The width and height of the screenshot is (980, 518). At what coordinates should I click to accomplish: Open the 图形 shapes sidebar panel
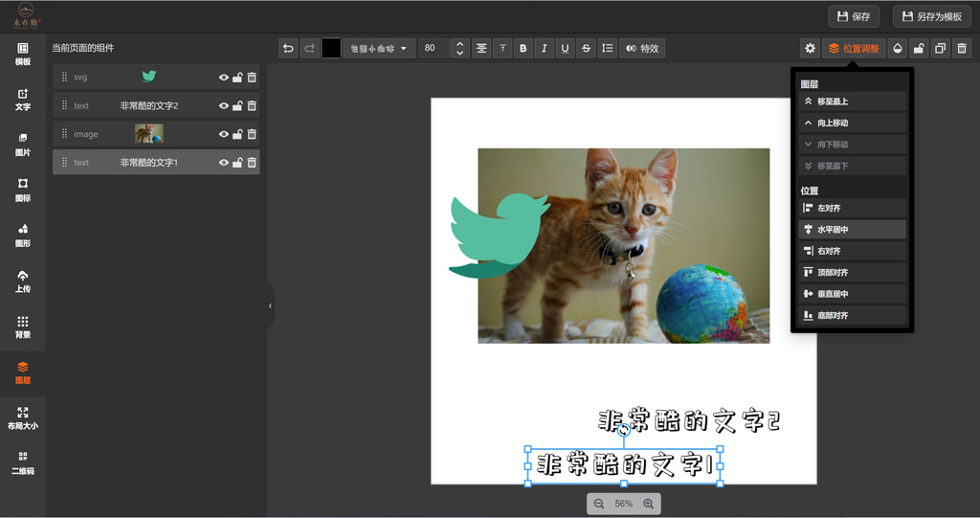pos(23,236)
